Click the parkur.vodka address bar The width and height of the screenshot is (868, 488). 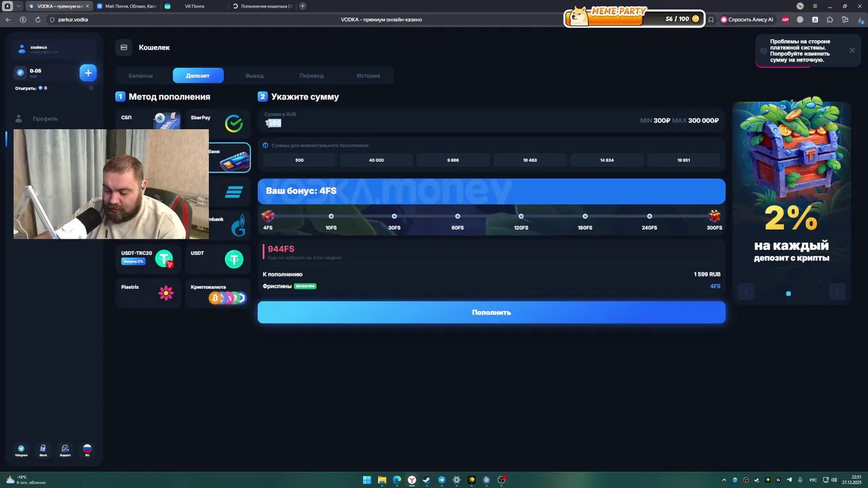73,20
